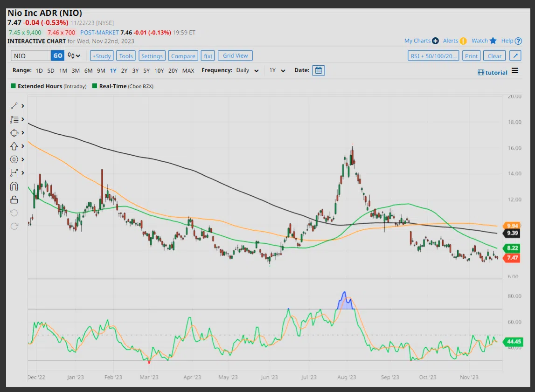Image resolution: width=535 pixels, height=392 pixels.
Task: Select the 10Y range
Action: pyautogui.click(x=159, y=70)
